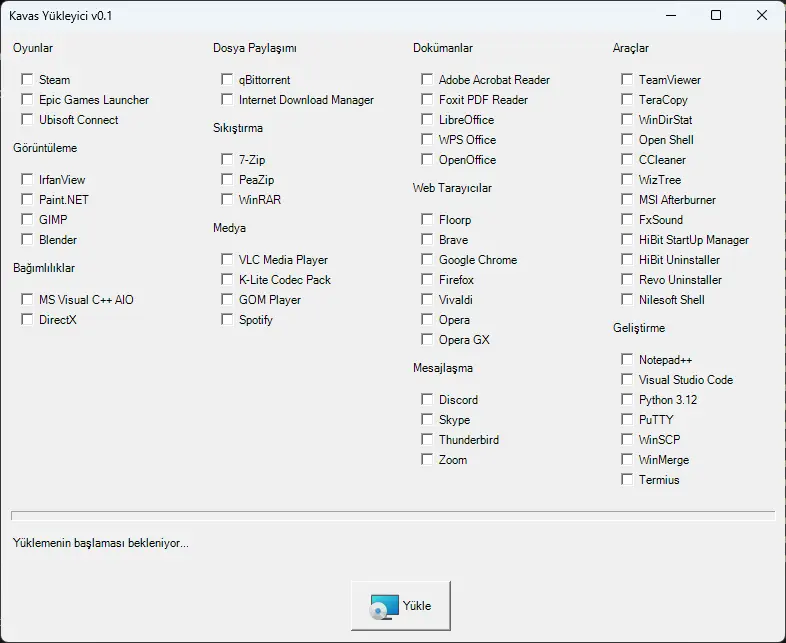Check the Thunderbird option
The width and height of the screenshot is (786, 643).
(x=427, y=440)
